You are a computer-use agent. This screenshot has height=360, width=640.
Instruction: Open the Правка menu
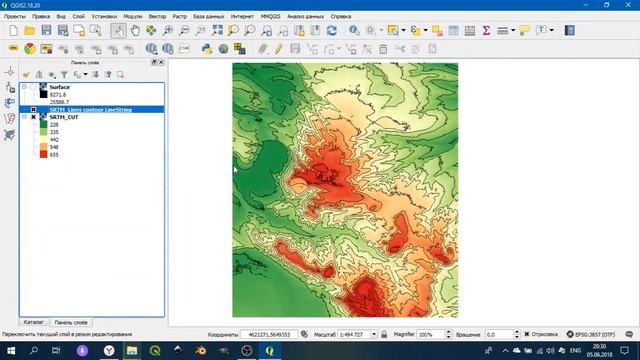click(41, 16)
